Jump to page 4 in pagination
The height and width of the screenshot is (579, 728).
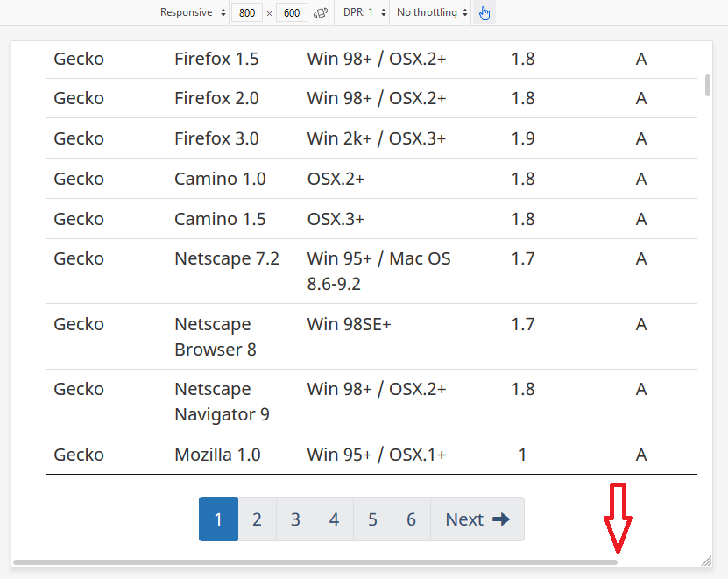[334, 519]
